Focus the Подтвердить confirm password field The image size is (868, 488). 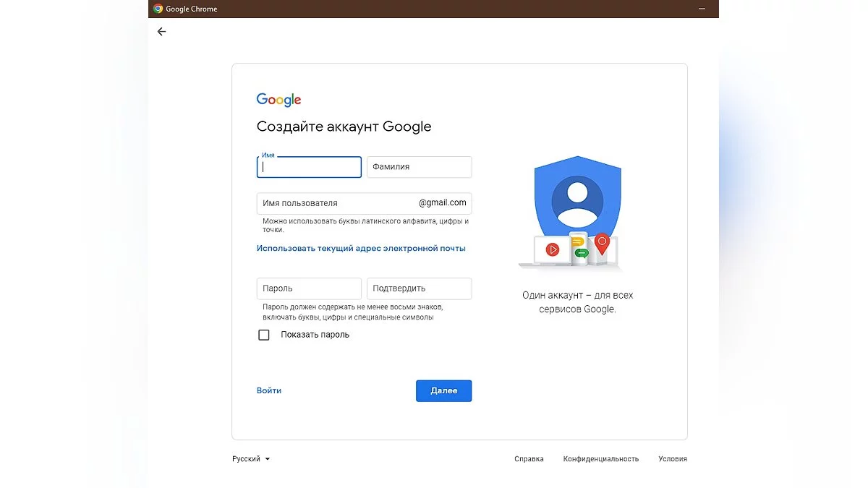coord(420,288)
